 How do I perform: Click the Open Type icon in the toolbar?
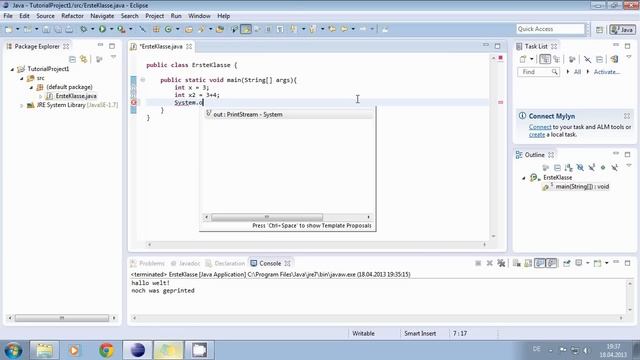tap(189, 29)
